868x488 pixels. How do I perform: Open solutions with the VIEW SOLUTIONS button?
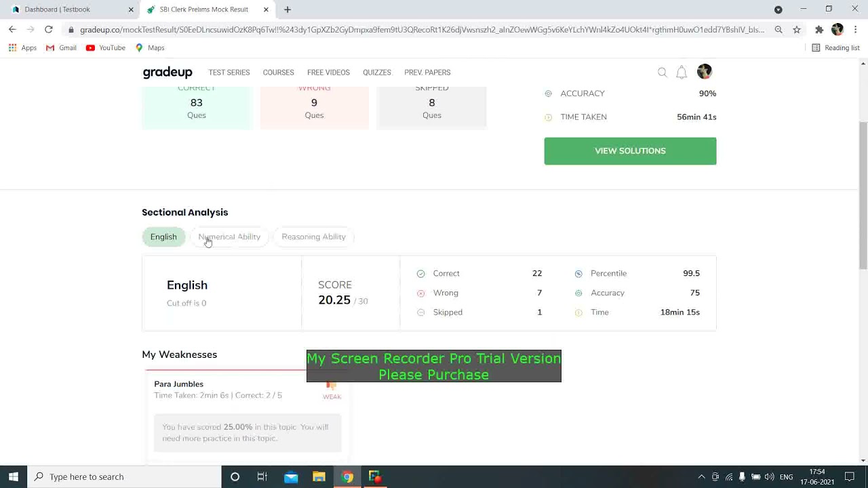pyautogui.click(x=630, y=151)
